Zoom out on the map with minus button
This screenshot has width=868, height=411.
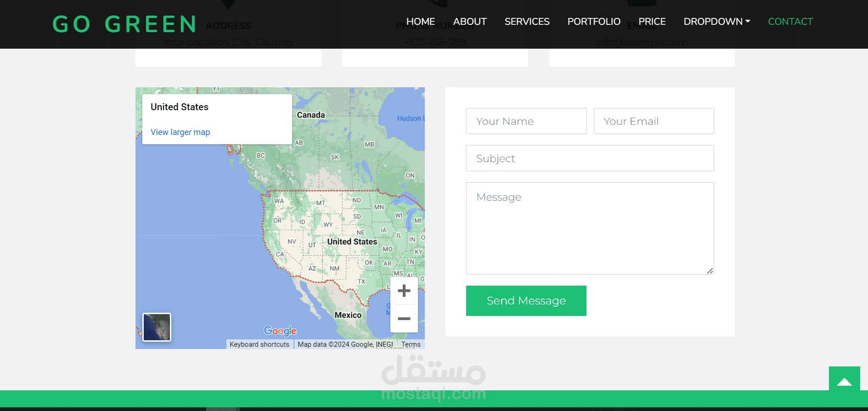click(x=404, y=319)
